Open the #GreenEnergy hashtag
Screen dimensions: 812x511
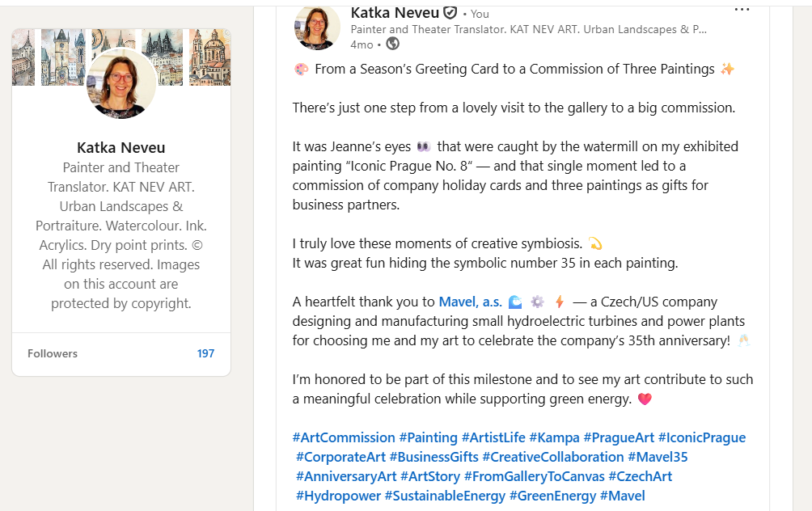click(552, 496)
